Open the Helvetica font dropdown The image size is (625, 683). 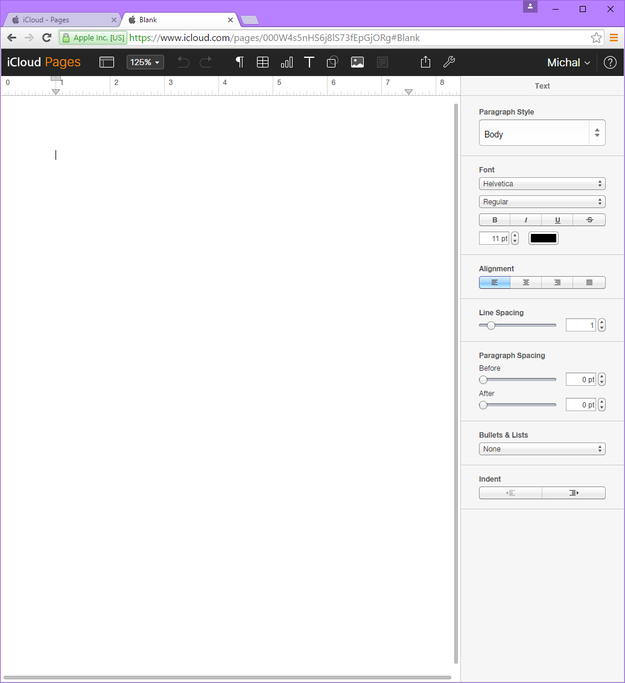tap(542, 184)
